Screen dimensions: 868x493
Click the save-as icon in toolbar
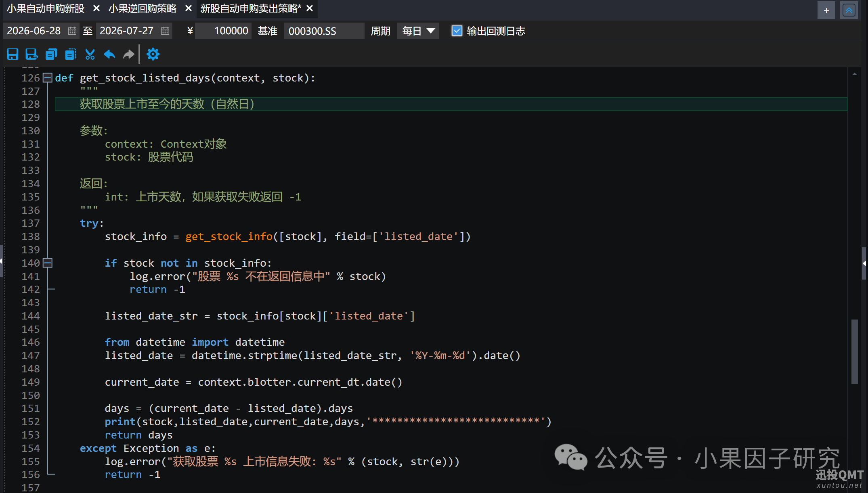pyautogui.click(x=31, y=54)
